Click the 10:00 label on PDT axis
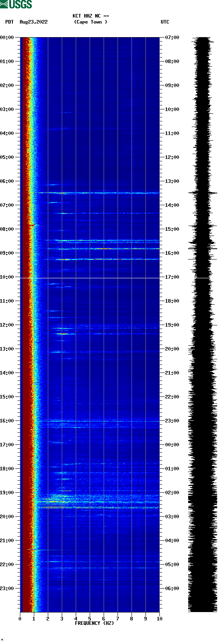Viewport: 220px width, 644px height. pos(7,277)
